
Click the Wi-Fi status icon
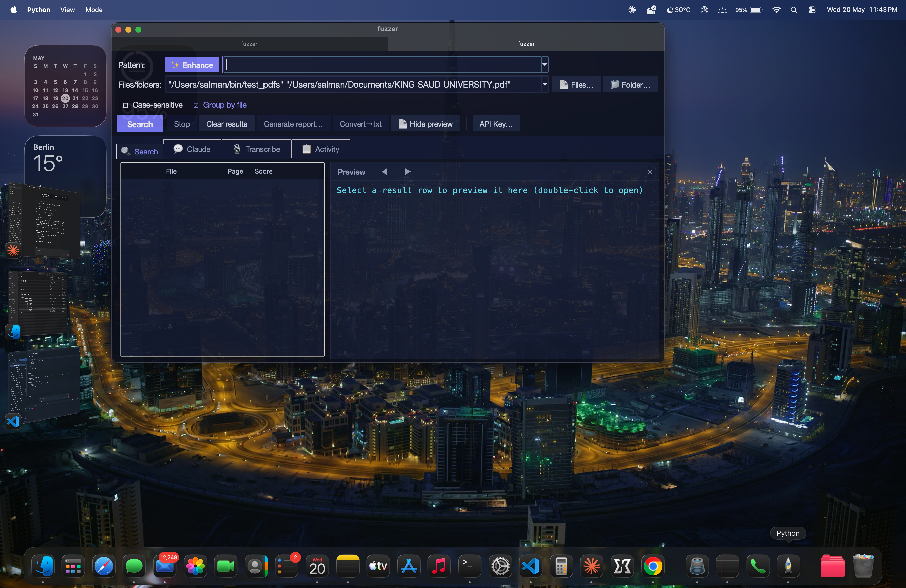coord(776,10)
